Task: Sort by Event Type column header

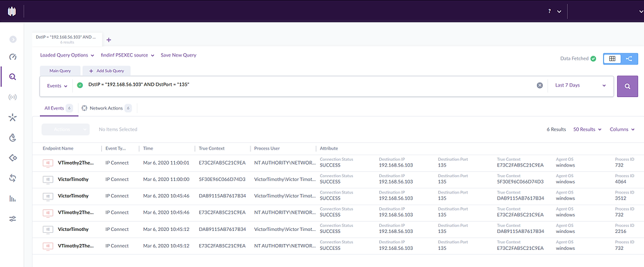Action: pos(116,148)
